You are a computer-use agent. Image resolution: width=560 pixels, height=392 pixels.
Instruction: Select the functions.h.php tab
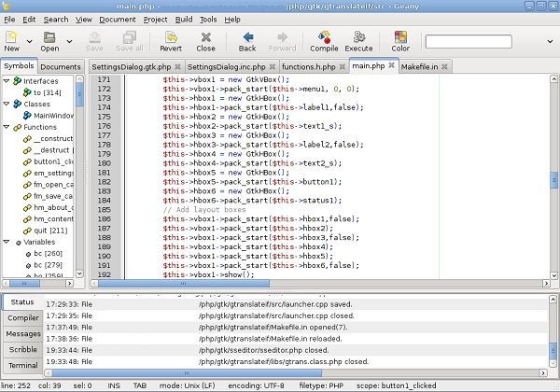[309, 67]
